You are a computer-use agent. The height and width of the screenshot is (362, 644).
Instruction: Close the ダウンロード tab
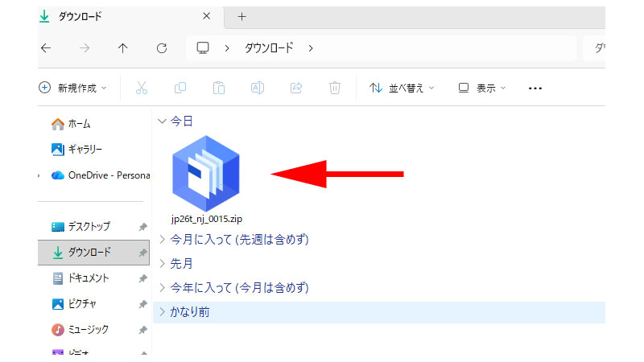pyautogui.click(x=207, y=16)
